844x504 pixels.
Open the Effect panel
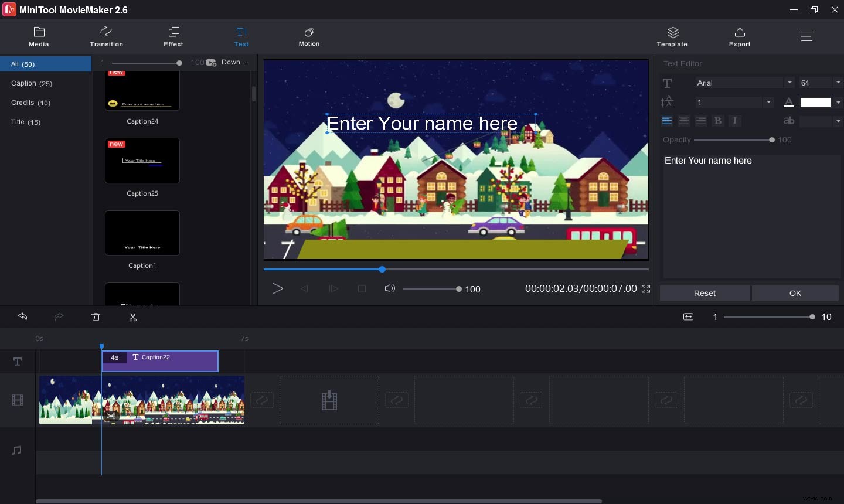pyautogui.click(x=173, y=37)
